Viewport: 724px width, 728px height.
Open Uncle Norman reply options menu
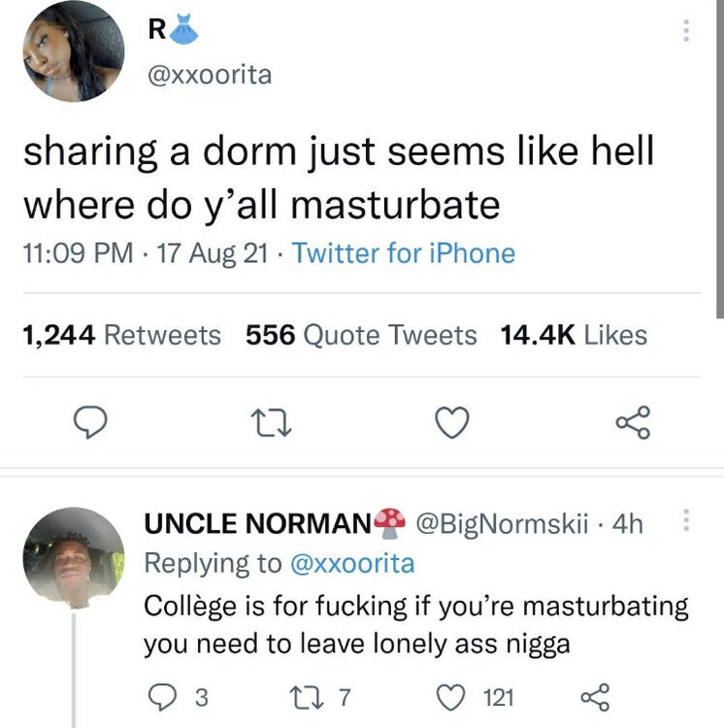(x=686, y=523)
